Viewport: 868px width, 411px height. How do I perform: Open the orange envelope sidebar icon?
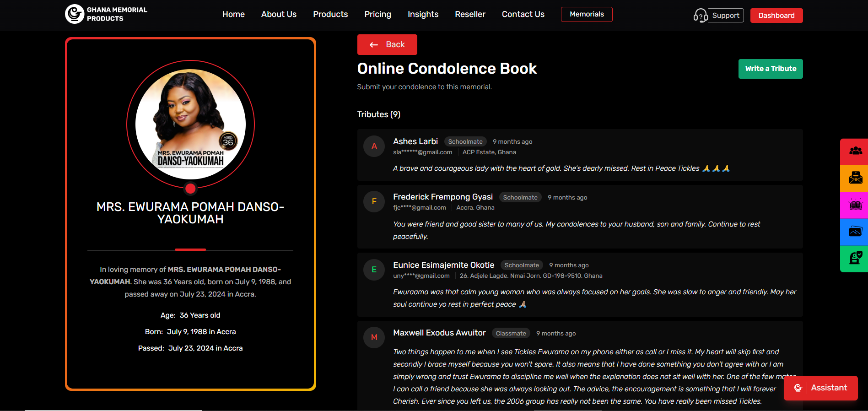(855, 178)
